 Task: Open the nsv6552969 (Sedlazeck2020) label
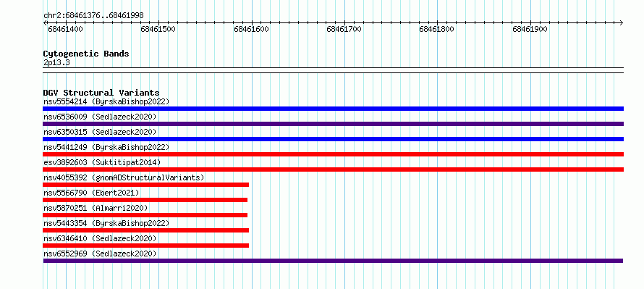[100, 254]
